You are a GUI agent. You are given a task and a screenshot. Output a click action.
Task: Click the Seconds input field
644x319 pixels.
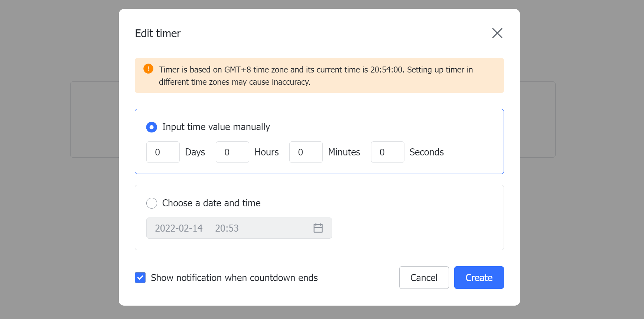point(387,152)
